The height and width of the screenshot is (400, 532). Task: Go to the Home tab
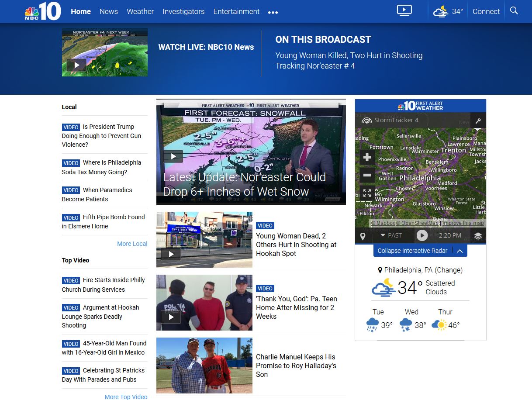[x=81, y=11]
